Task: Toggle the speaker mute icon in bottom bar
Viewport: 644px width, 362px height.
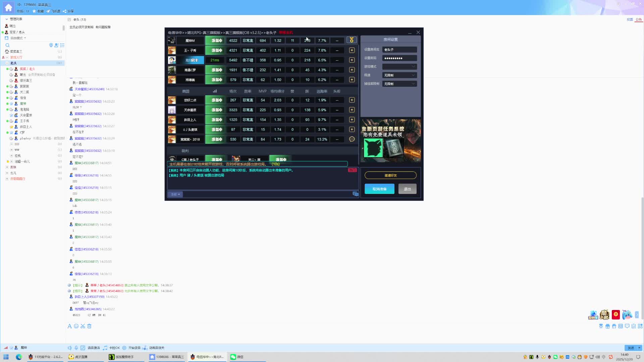Action: (69, 348)
